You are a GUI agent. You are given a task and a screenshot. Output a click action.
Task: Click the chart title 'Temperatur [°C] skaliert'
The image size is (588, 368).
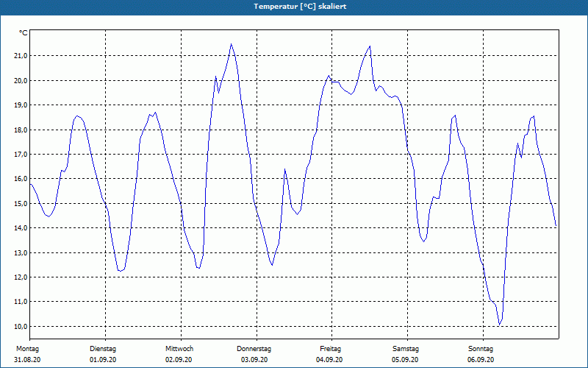(x=300, y=7)
